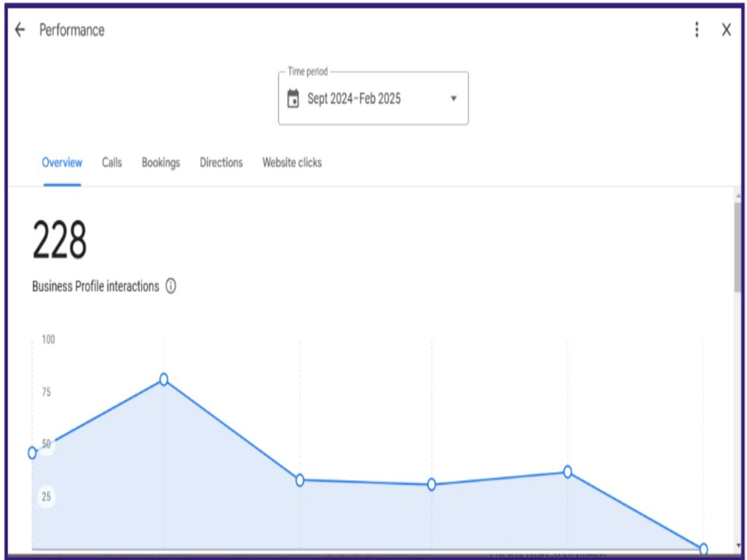Open the Bookings tab
Image resolution: width=747 pixels, height=560 pixels.
161,163
